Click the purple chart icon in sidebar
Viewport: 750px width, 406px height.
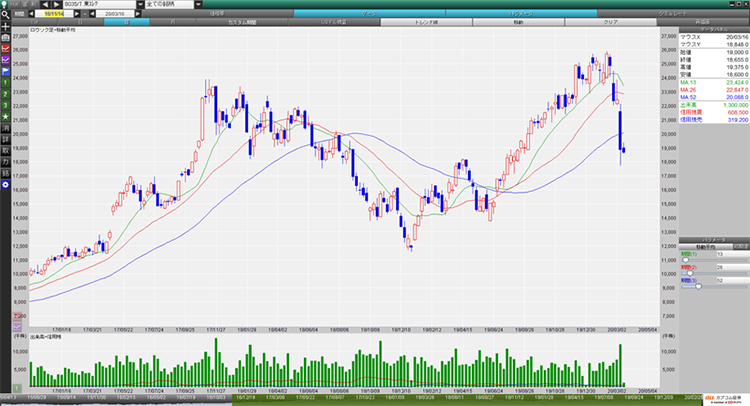click(6, 59)
